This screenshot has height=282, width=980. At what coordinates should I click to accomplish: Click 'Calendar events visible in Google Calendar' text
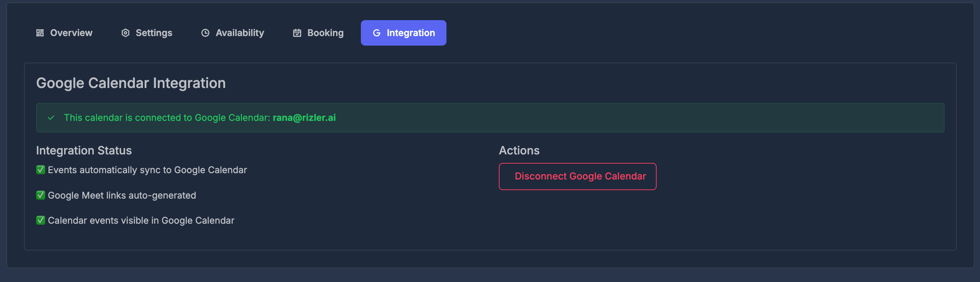click(141, 221)
